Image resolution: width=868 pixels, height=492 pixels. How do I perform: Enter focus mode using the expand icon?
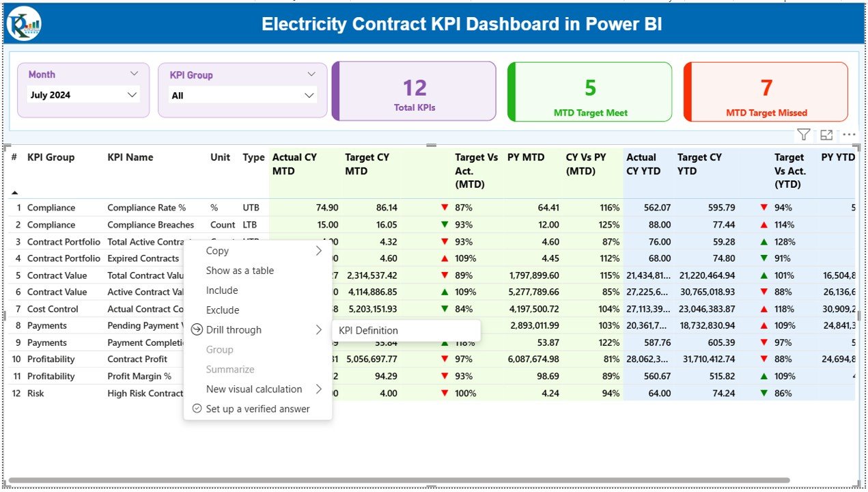tap(826, 135)
